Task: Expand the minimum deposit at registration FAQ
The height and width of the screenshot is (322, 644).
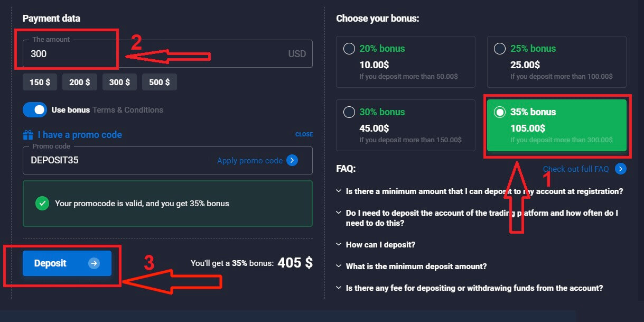Action: point(484,191)
